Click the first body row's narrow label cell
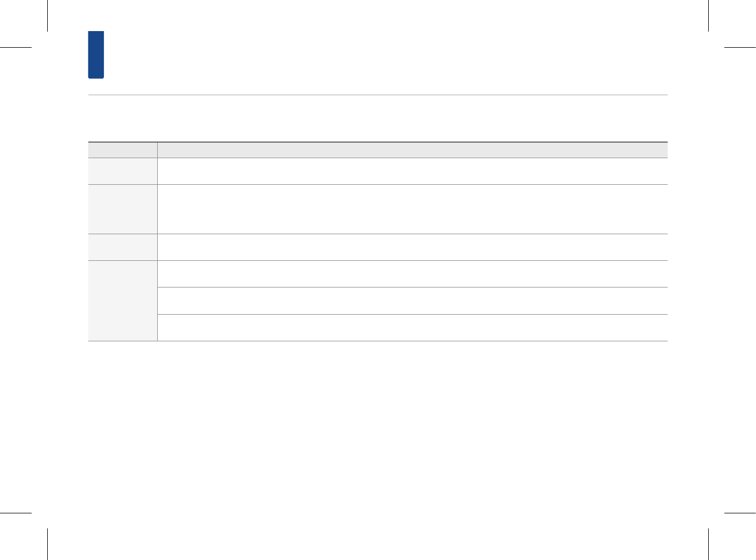Viewport: 756px width, 560px height. pyautogui.click(x=122, y=171)
